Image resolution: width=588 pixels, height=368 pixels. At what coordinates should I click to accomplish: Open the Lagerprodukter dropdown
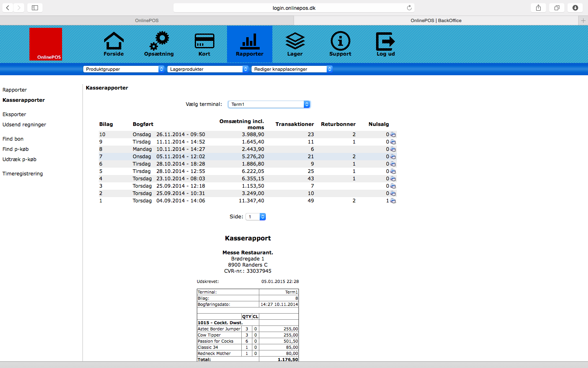point(208,69)
